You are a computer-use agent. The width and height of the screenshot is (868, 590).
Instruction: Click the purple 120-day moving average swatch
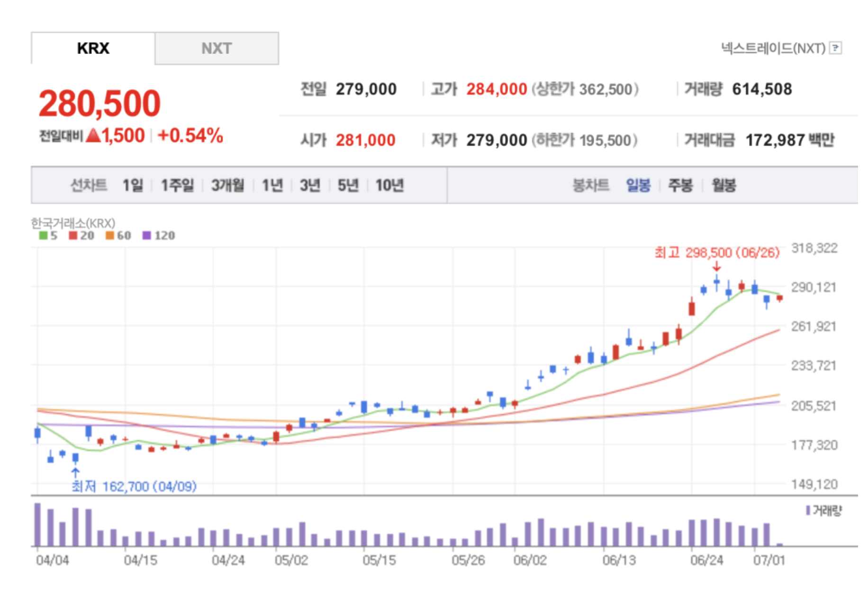pyautogui.click(x=147, y=235)
